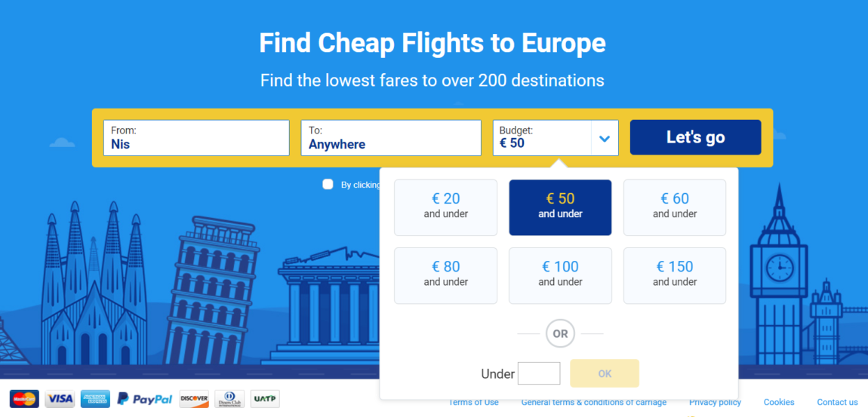Viewport: 868px width, 417px height.
Task: Select the € 150 and under option
Action: point(675,275)
